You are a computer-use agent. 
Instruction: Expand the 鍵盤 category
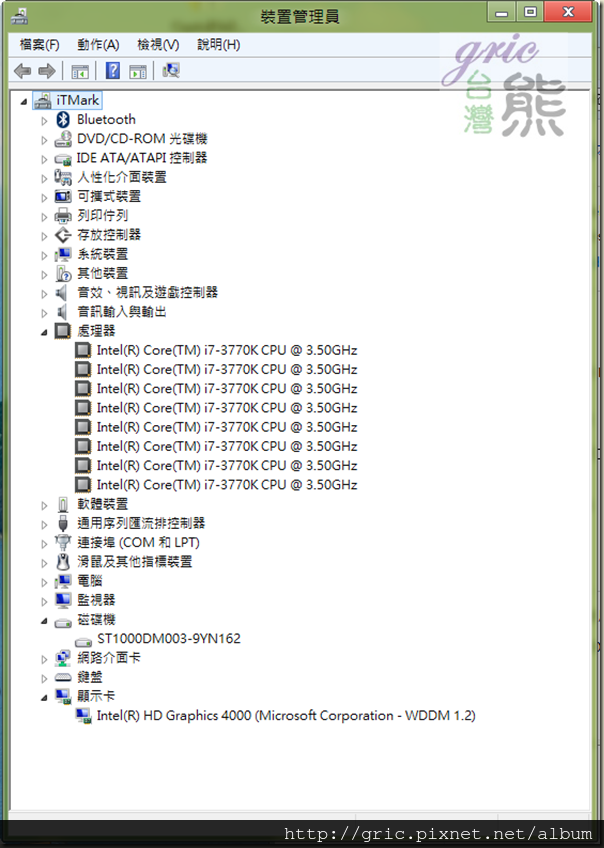point(44,678)
